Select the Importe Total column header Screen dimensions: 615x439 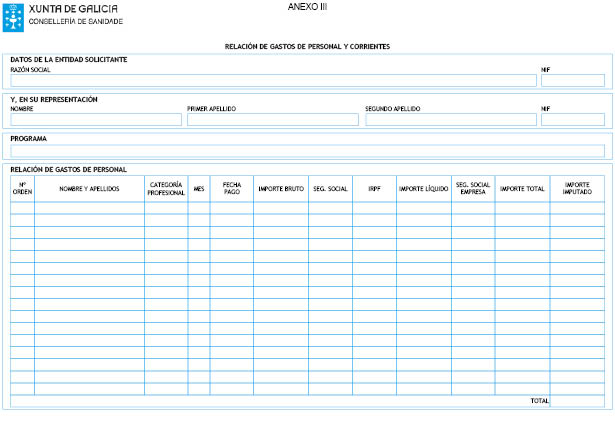(x=522, y=188)
